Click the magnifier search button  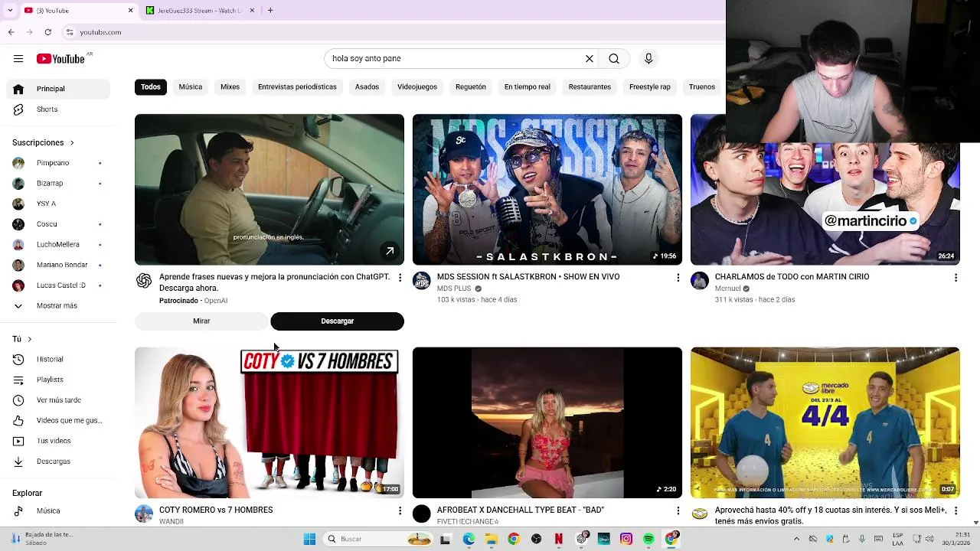(x=614, y=59)
